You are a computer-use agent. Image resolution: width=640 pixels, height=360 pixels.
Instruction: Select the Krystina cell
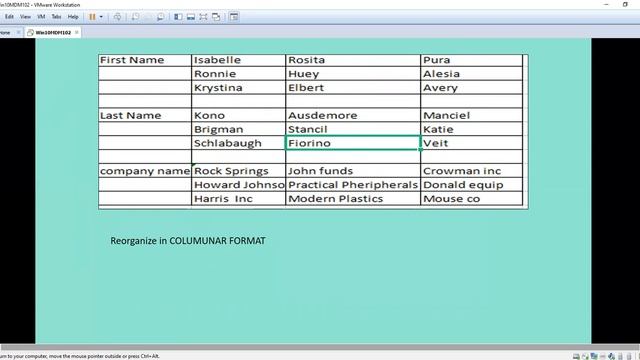click(238, 88)
